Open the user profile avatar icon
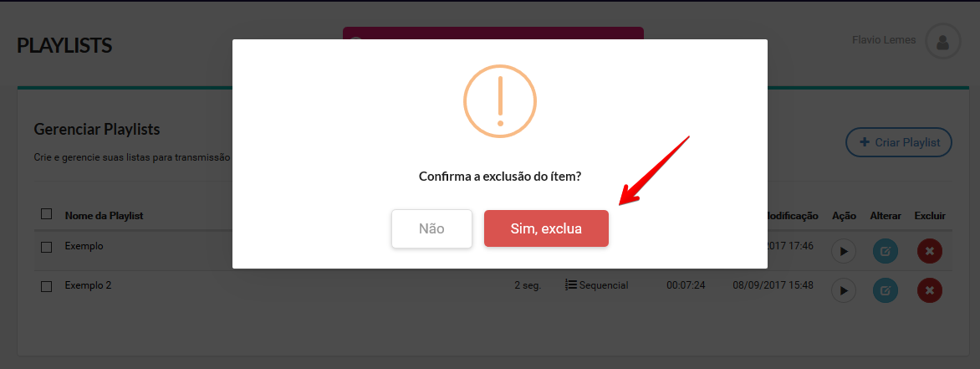This screenshot has height=369, width=980. 942,41
